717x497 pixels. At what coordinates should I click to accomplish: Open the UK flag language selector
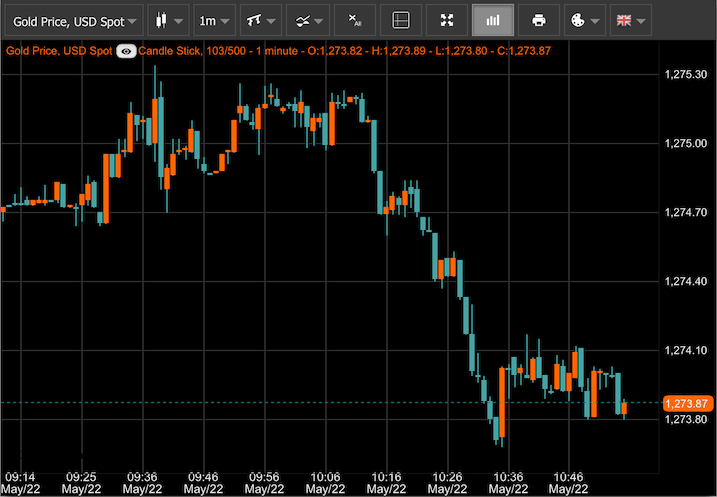629,20
